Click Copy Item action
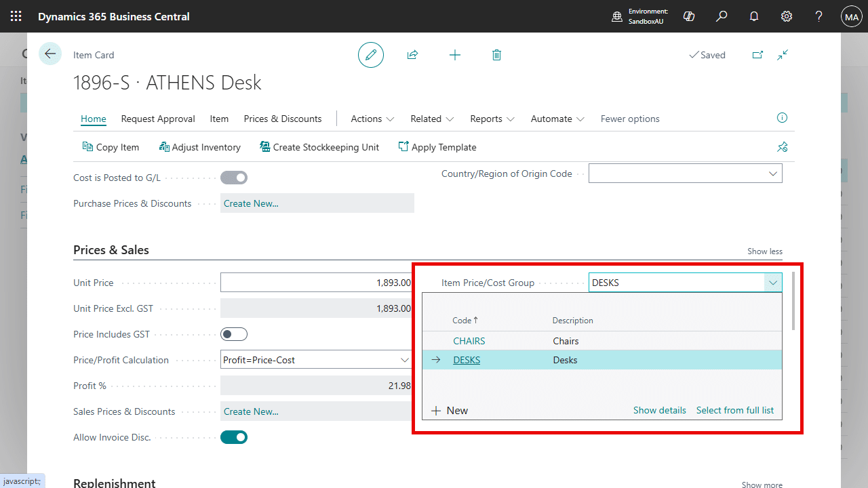 point(111,147)
